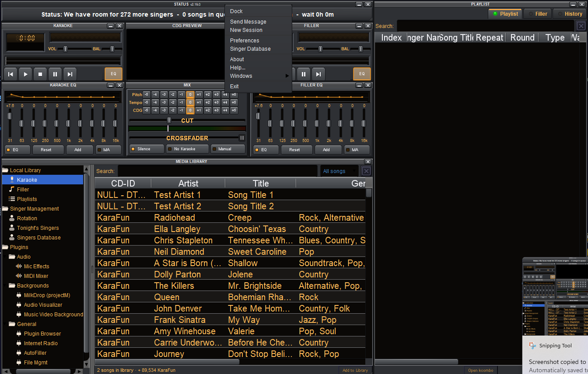This screenshot has width=588, height=374.
Task: Set Pitch to +1 in Mix panel
Action: point(199,95)
